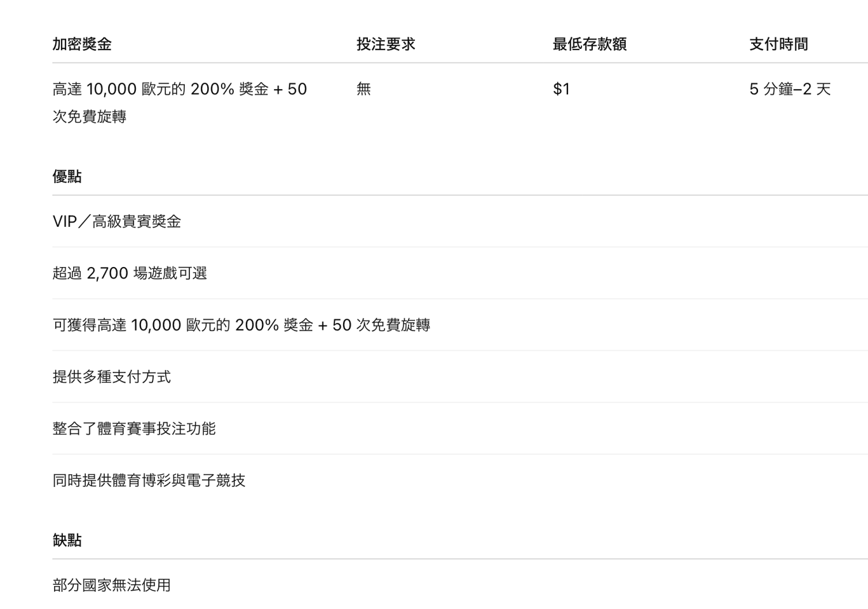Click the 5 分鐘–2 天 payout time
This screenshot has width=868, height=609.
[x=790, y=89]
